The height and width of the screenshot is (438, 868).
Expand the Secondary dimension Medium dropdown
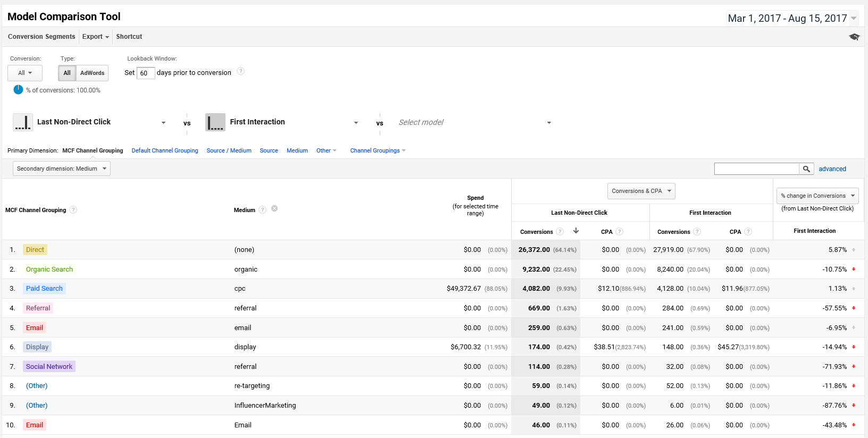[x=62, y=169]
